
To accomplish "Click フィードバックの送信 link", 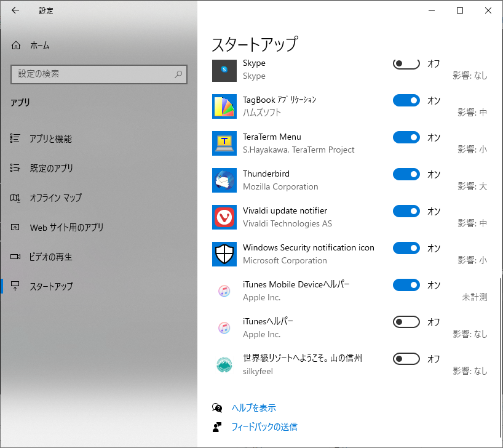I will pyautogui.click(x=264, y=427).
